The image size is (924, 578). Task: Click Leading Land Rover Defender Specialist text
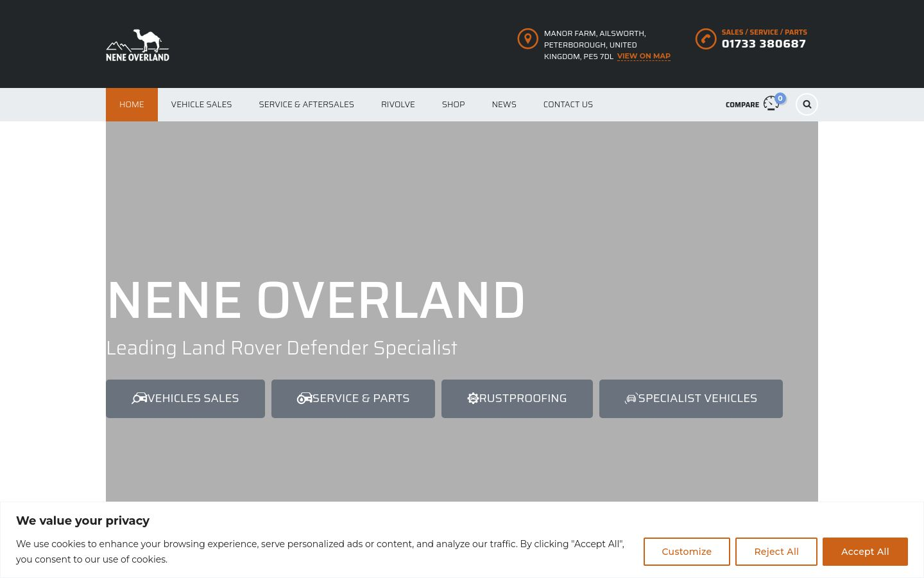[x=282, y=348]
